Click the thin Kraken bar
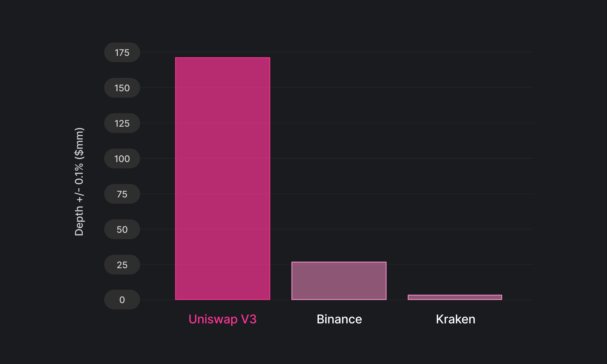The image size is (607, 364). pyautogui.click(x=455, y=297)
